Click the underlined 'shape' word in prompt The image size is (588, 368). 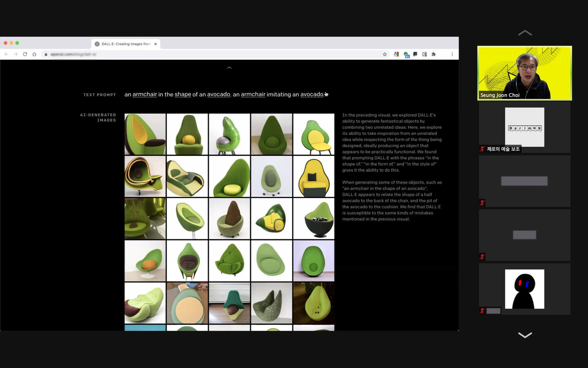[183, 94]
